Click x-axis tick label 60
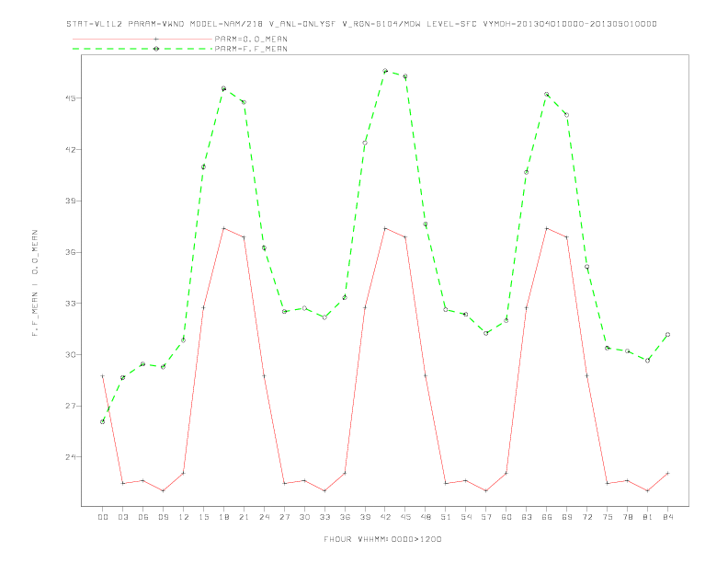 [x=506, y=517]
